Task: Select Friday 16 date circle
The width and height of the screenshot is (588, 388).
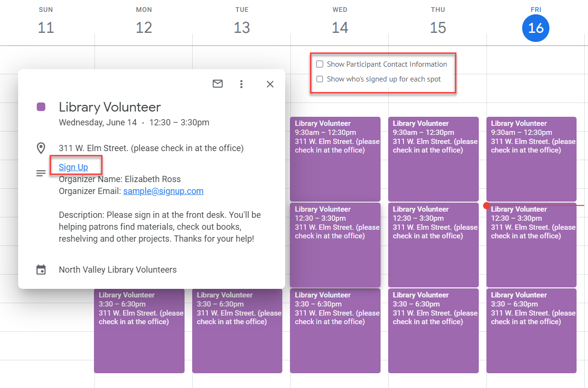Action: (536, 28)
